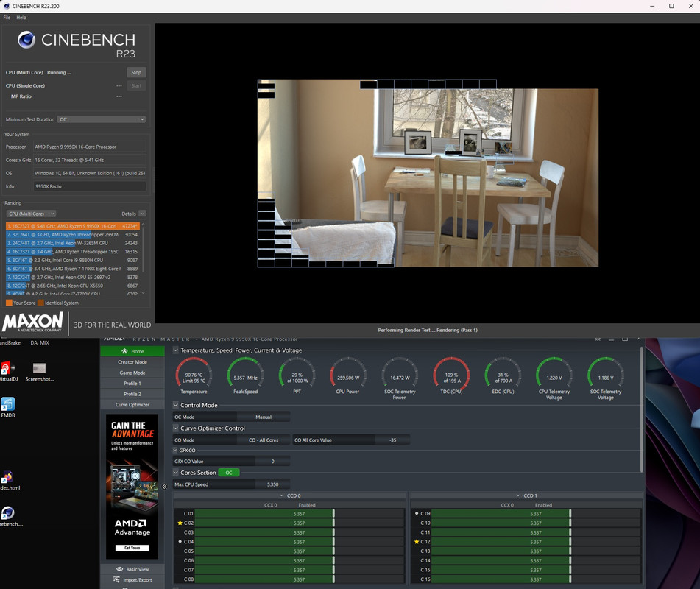Open the CPU (Multi Core) ranking dropdown
This screenshot has height=589, width=700.
(31, 214)
